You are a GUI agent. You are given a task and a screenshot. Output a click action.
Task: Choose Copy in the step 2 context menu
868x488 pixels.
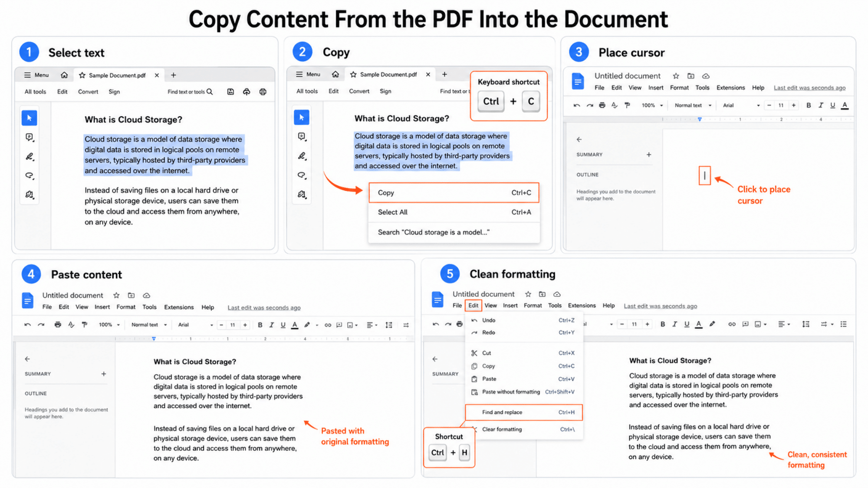[454, 193]
